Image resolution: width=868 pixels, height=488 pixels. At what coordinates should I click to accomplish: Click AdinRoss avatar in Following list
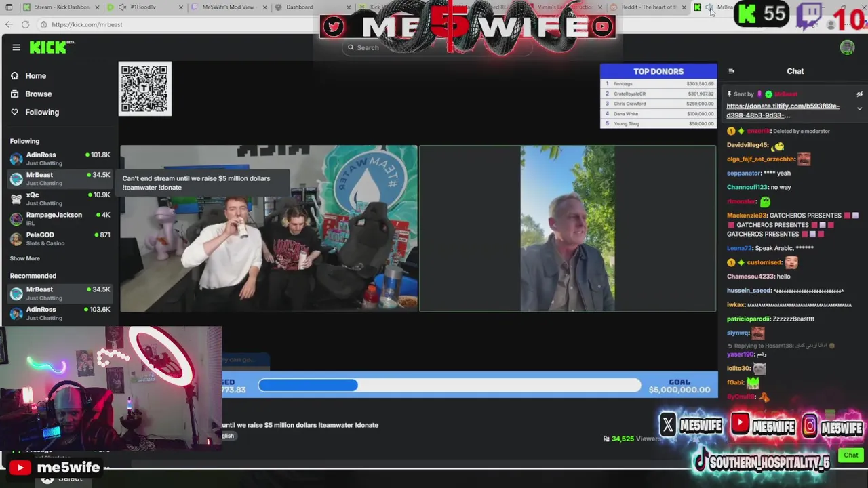pyautogui.click(x=16, y=159)
